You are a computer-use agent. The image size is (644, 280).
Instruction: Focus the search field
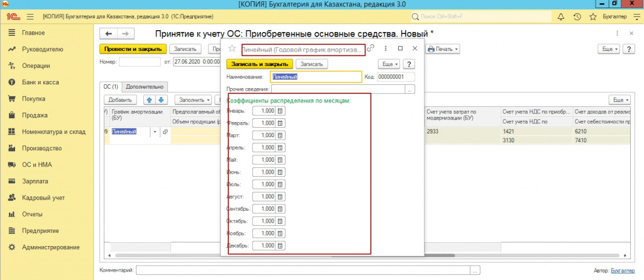[480, 17]
